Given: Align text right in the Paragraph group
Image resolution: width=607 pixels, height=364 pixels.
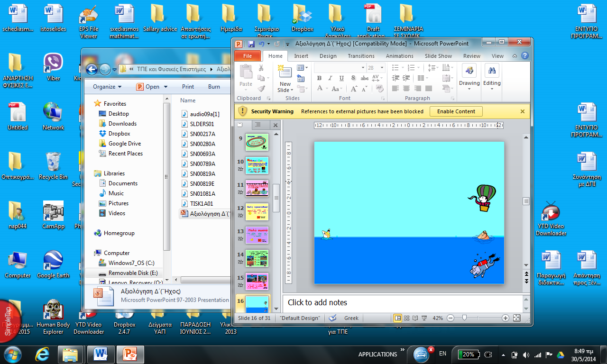Looking at the screenshot, I should [418, 88].
